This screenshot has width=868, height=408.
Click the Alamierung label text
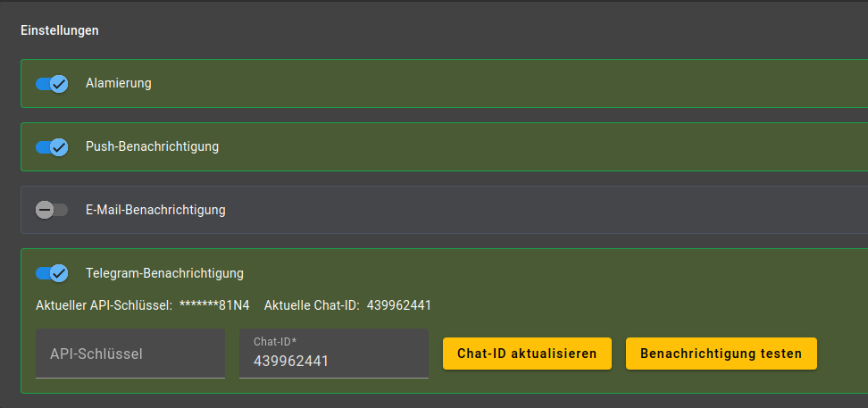pos(119,83)
